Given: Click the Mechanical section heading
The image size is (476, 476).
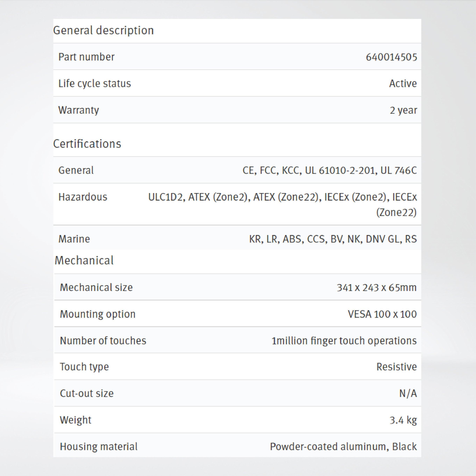Looking at the screenshot, I should coord(84,260).
